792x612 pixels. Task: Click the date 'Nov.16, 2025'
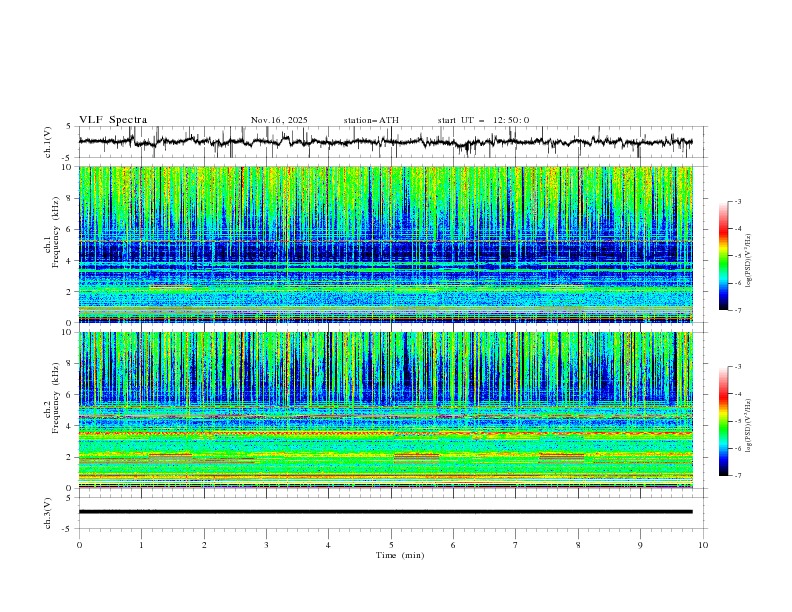pos(279,120)
